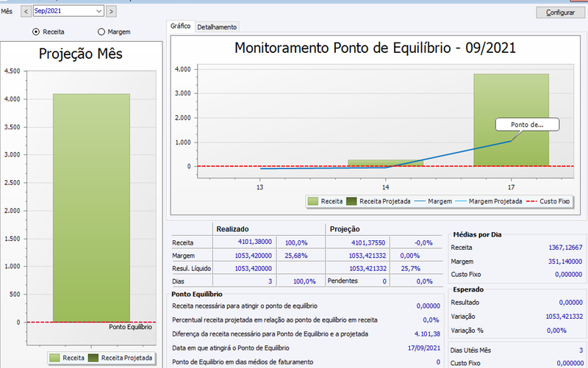Click the Configurar button
Screen dimensions: 588x368
tap(560, 12)
